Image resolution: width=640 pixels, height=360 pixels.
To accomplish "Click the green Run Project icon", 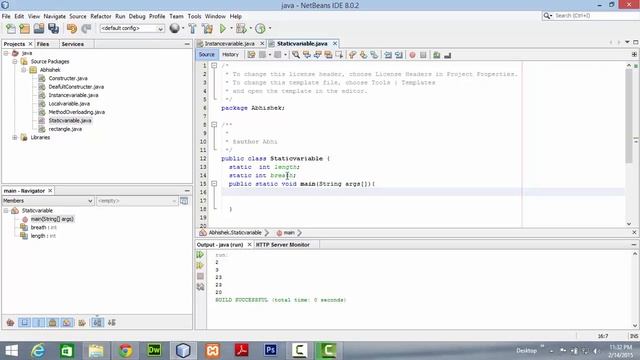I will tap(223, 28).
